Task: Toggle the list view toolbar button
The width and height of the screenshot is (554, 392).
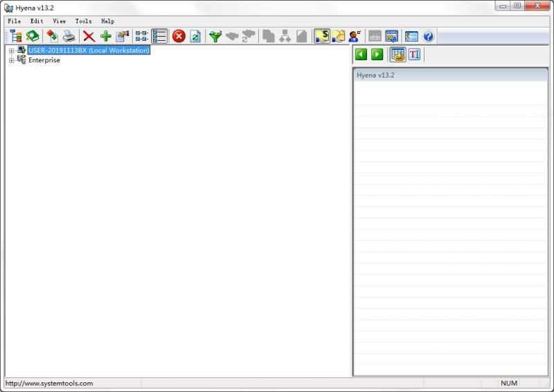Action: 159,37
